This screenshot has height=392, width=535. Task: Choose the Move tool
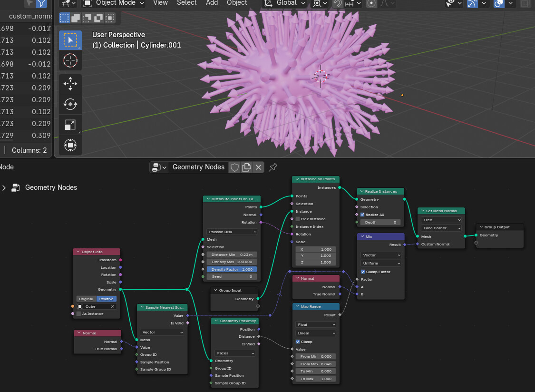coord(70,84)
